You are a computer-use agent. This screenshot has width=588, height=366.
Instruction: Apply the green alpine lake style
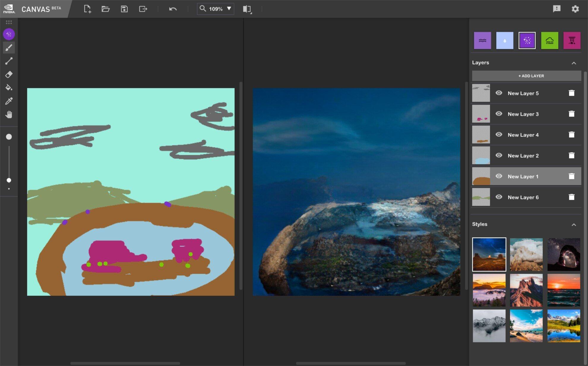coord(564,326)
